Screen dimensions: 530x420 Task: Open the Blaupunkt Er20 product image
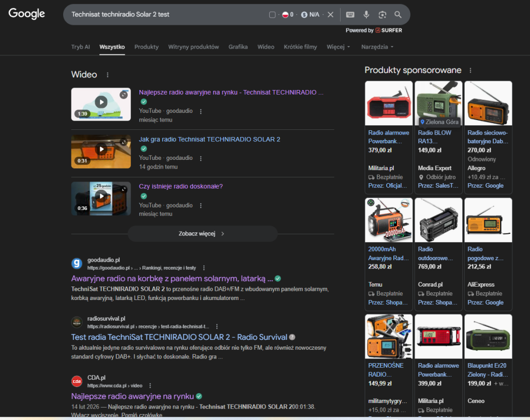coord(488,336)
